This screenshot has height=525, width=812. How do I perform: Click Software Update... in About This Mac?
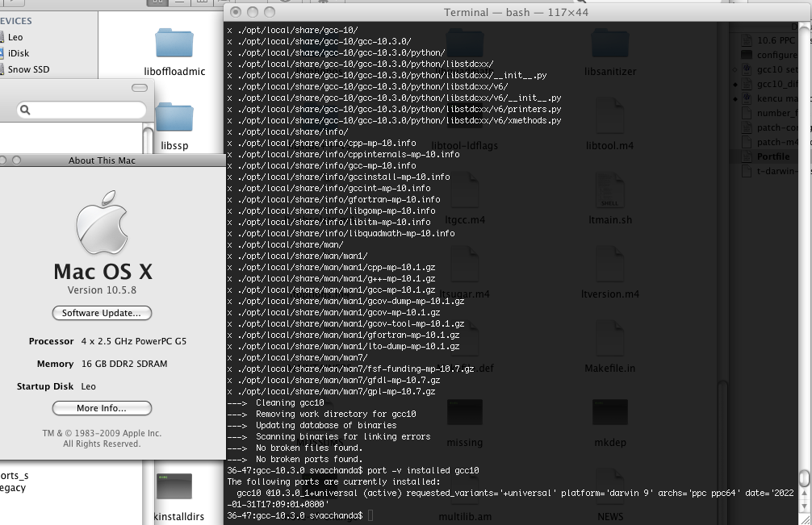pyautogui.click(x=102, y=313)
